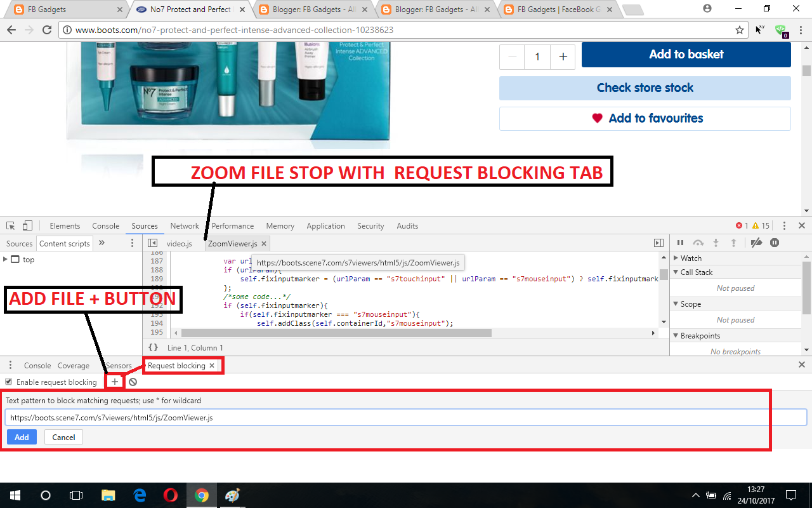Click the red error count indicator
This screenshot has width=812, height=508.
pyautogui.click(x=742, y=225)
